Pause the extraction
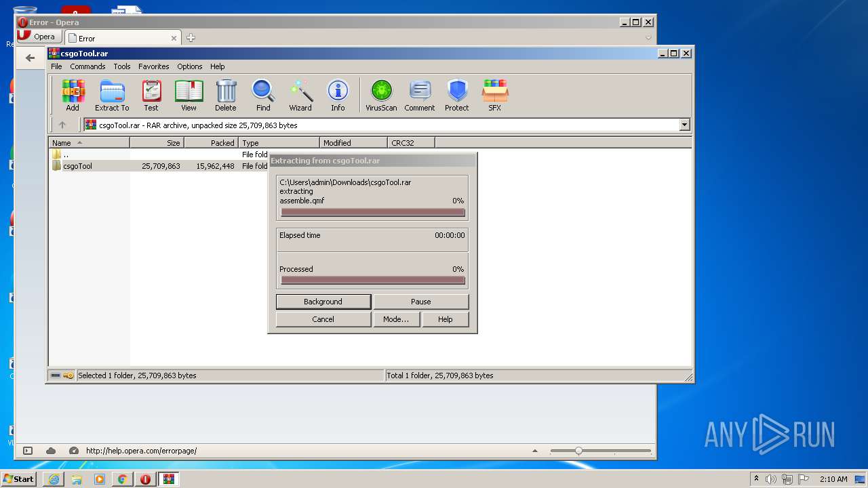The image size is (868, 488). pyautogui.click(x=421, y=302)
